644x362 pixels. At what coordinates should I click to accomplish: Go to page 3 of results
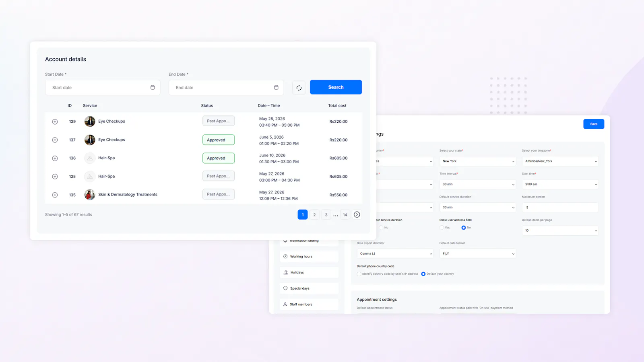pyautogui.click(x=326, y=215)
